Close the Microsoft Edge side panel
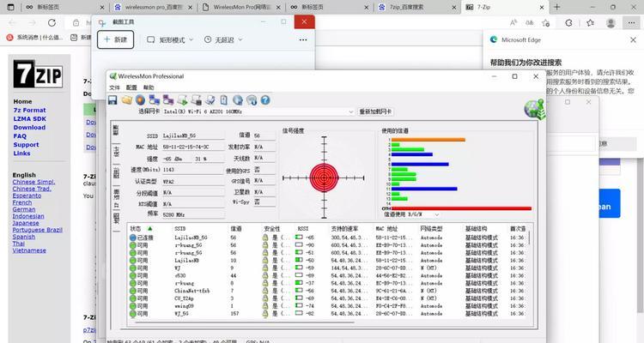 click(x=633, y=39)
